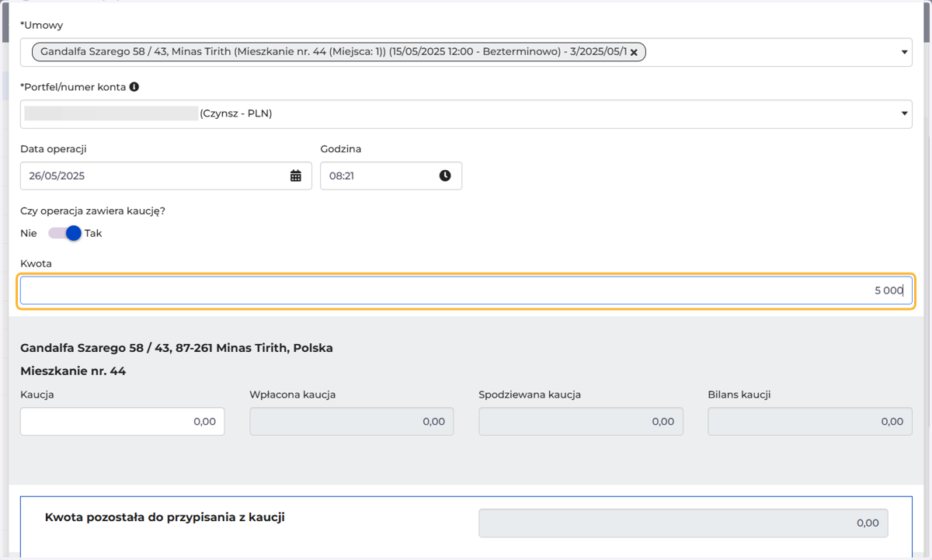The height and width of the screenshot is (560, 932).
Task: Select the Wpłacona kaucja field
Action: [x=351, y=421]
